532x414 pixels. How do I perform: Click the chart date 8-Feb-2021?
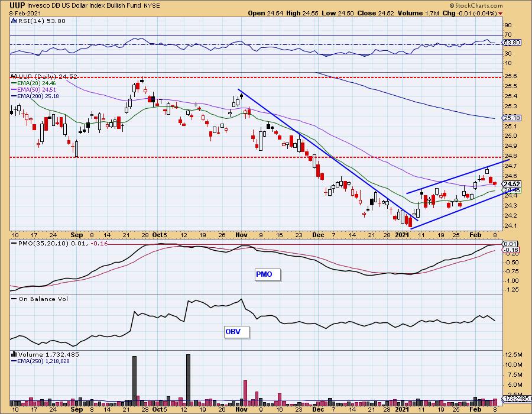point(25,13)
